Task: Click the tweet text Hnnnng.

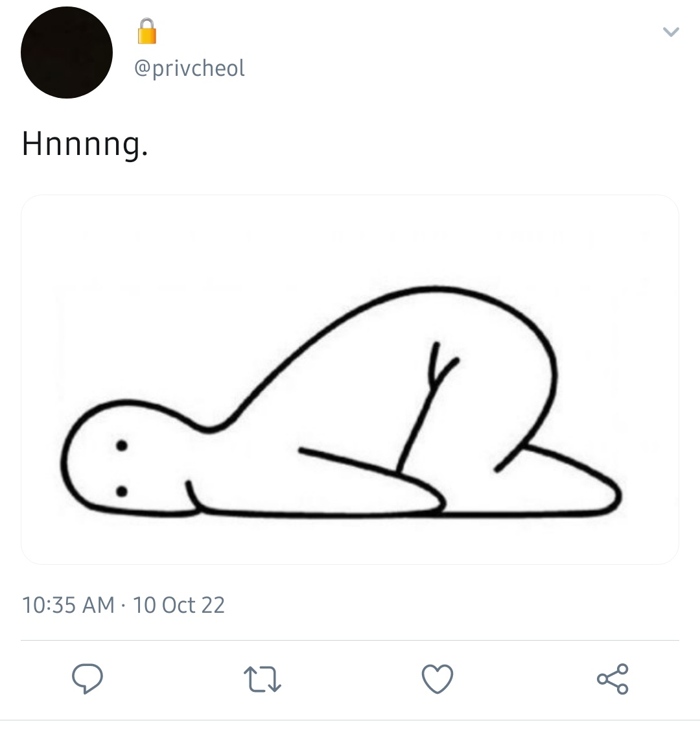Action: tap(85, 145)
